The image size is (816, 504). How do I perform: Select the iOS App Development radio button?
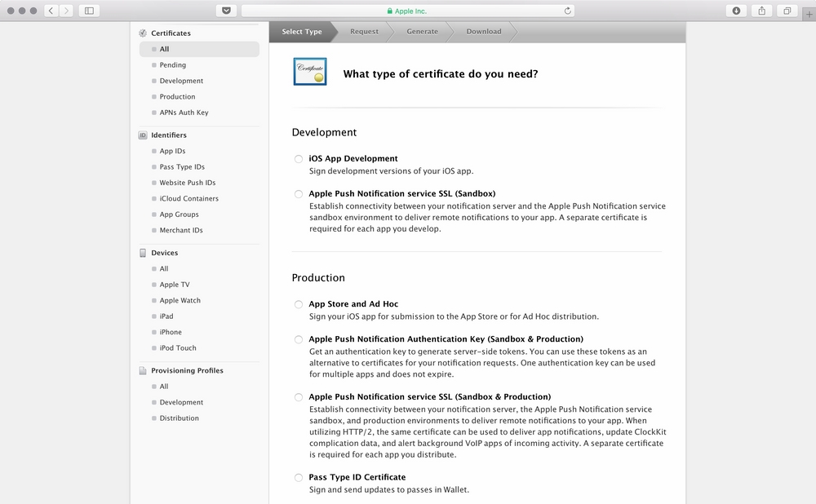[298, 159]
